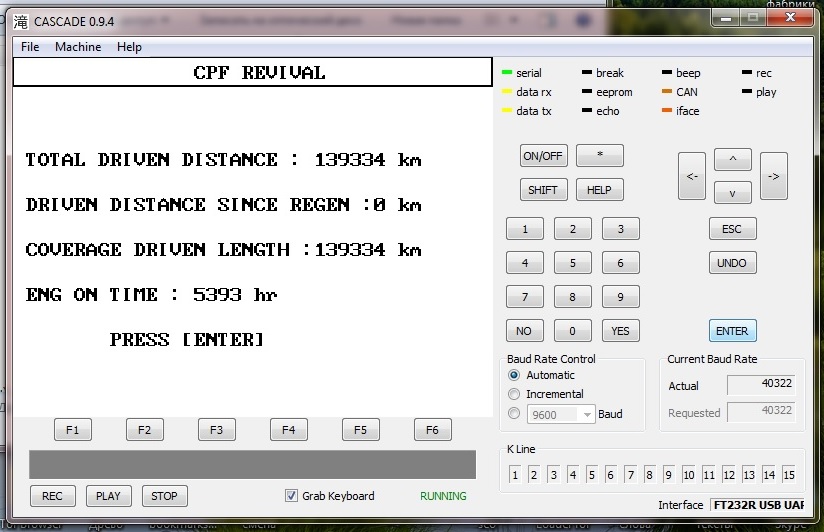Open the Interface FT232R USB UART dropdown
The width and height of the screenshot is (824, 532).
point(757,505)
